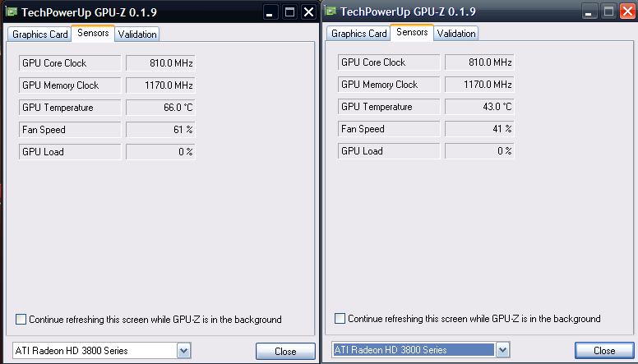Viewport: 638px width, 364px height.
Task: Maximize the right GPU-Z window
Action: click(x=608, y=12)
